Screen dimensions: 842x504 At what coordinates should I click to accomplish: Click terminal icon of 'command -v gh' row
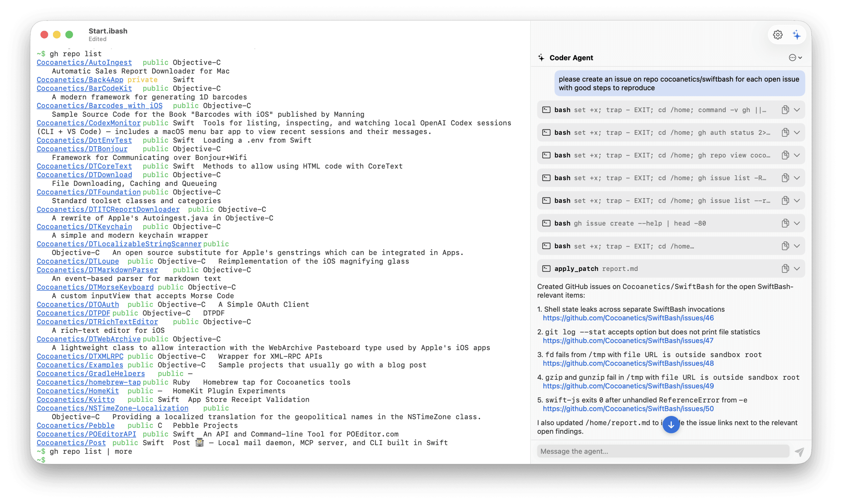click(546, 110)
